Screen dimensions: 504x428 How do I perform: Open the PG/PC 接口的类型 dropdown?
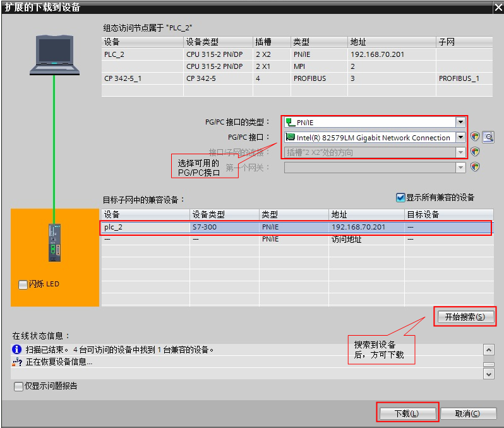pos(460,122)
